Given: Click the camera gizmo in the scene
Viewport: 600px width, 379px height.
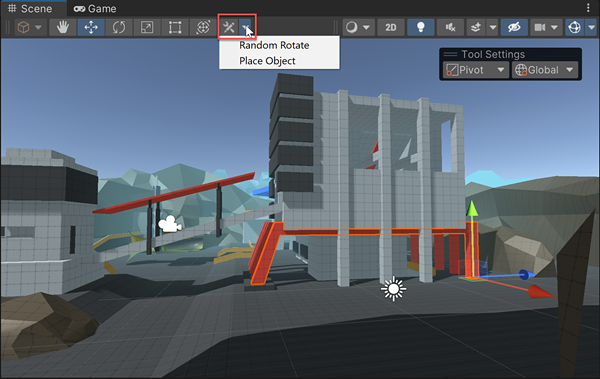Looking at the screenshot, I should click(170, 224).
